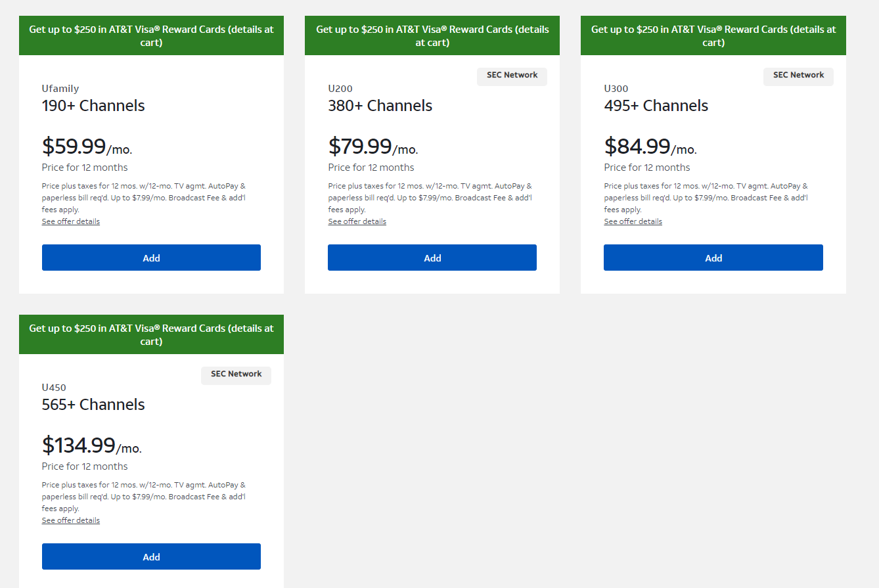
Task: Click the SEC Network badge on U450
Action: coord(236,374)
